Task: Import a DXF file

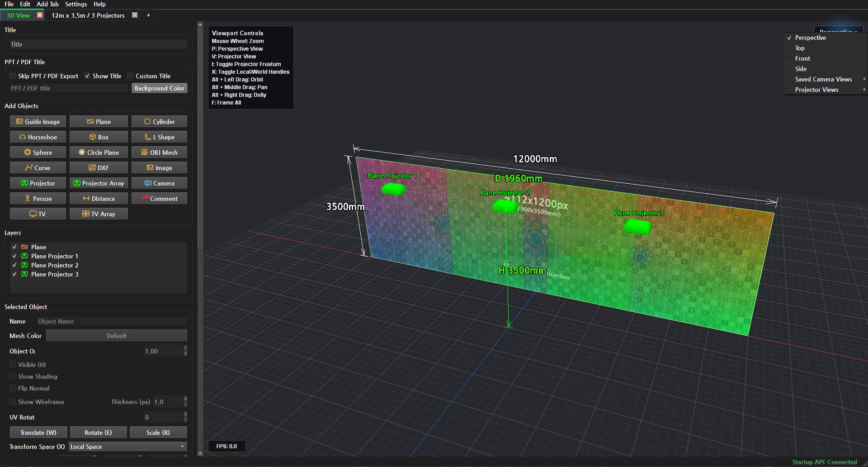Action: point(99,168)
